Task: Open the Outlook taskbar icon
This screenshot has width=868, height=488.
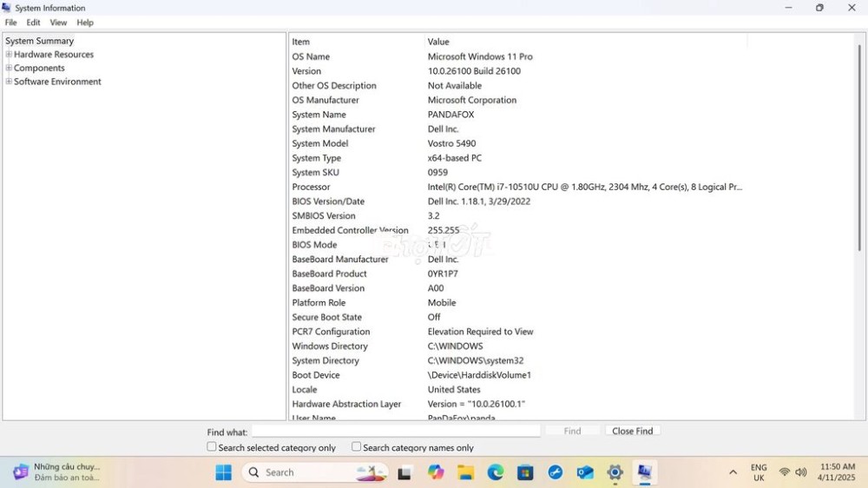Action: tap(585, 472)
